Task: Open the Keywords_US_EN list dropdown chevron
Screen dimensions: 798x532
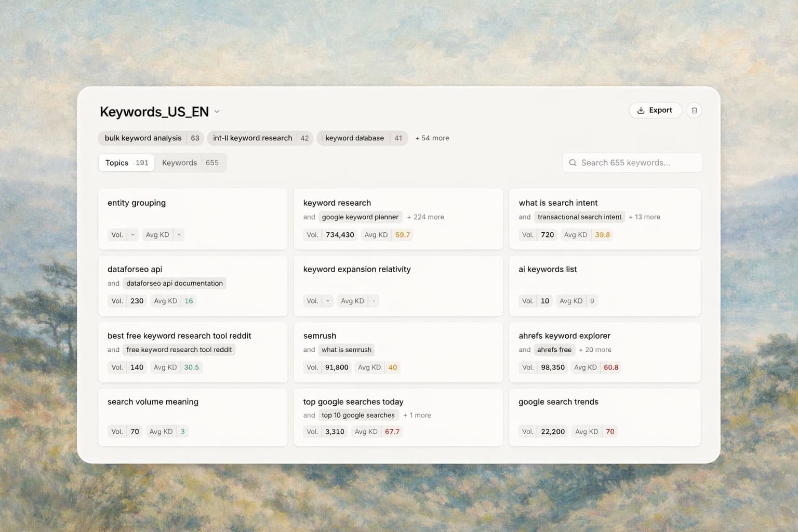Action: tap(217, 112)
